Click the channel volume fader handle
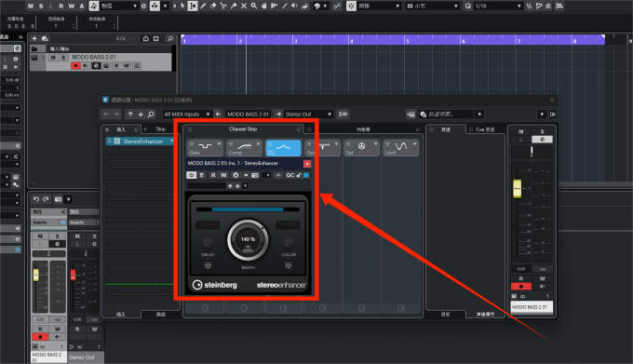Viewport: 633px width, 364px height. tap(518, 189)
